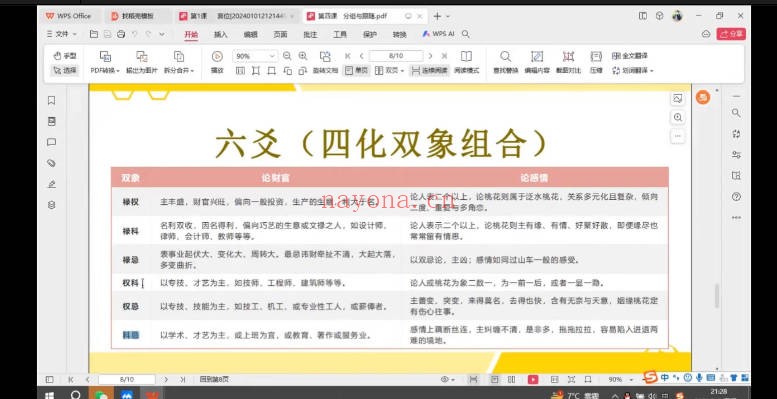The image size is (777, 399).
Task: Go to next page in toolbar
Action: point(430,56)
